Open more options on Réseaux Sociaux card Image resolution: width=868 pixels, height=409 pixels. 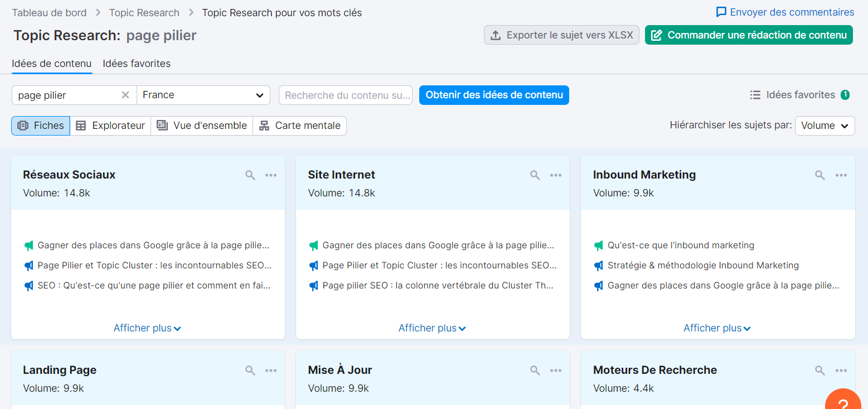point(271,175)
